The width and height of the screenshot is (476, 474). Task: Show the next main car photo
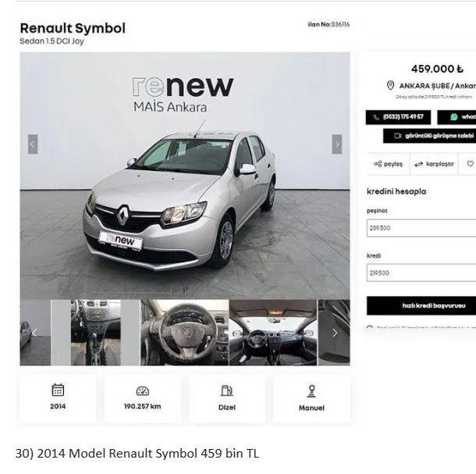337,144
